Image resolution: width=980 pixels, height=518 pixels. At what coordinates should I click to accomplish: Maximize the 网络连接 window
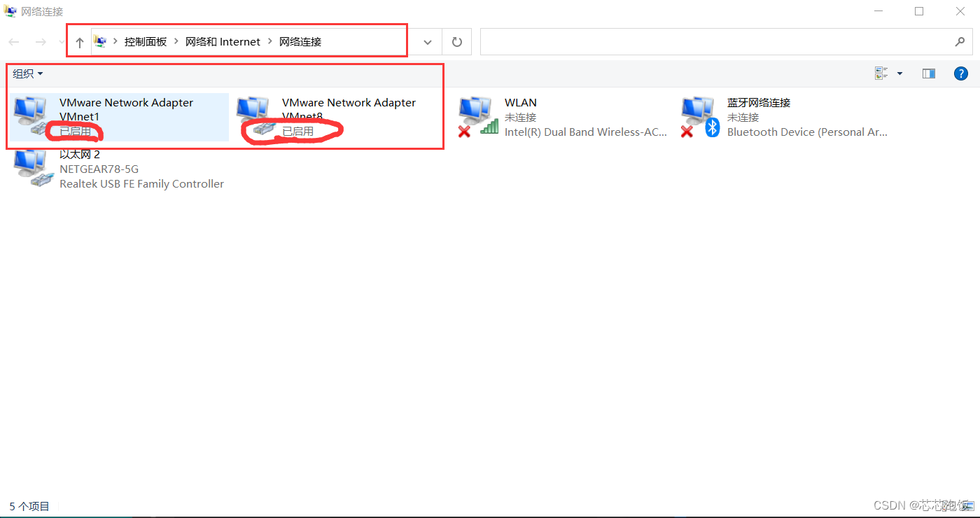tap(919, 11)
